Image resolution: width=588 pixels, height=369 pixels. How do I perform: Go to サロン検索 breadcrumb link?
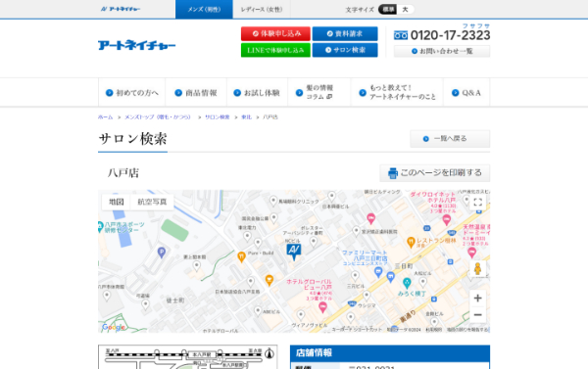click(218, 117)
